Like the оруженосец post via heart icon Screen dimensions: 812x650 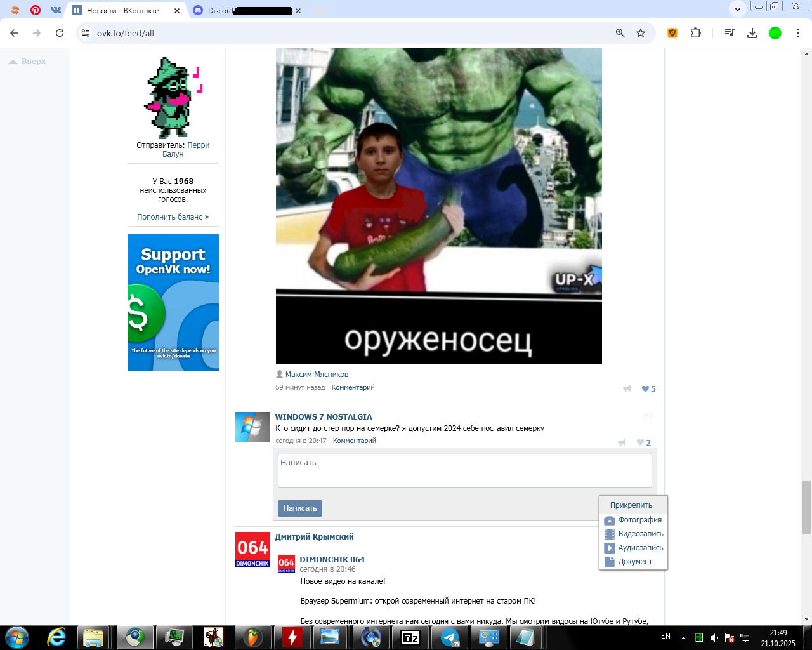tap(645, 389)
